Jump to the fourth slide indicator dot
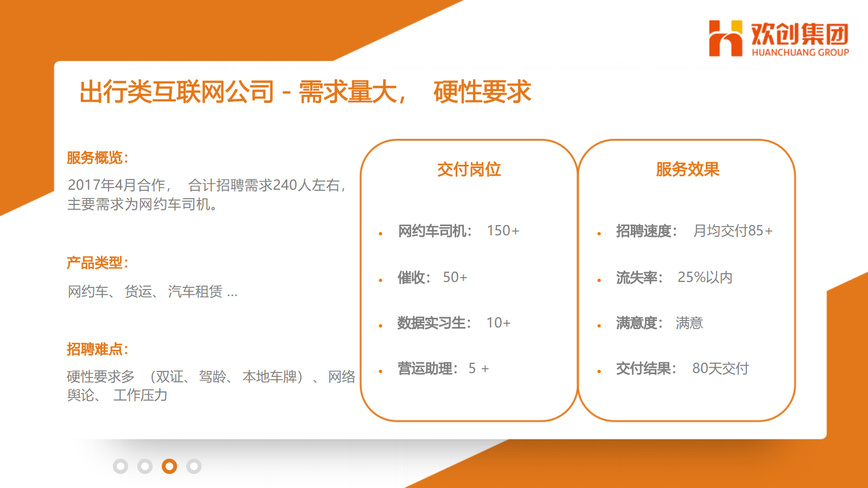This screenshot has width=868, height=488. (x=194, y=466)
